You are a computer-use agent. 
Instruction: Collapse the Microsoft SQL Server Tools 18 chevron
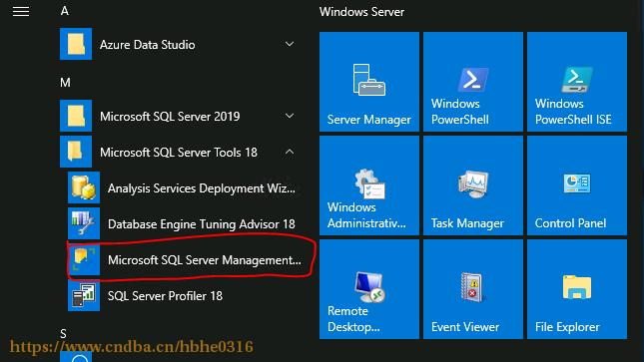[290, 152]
